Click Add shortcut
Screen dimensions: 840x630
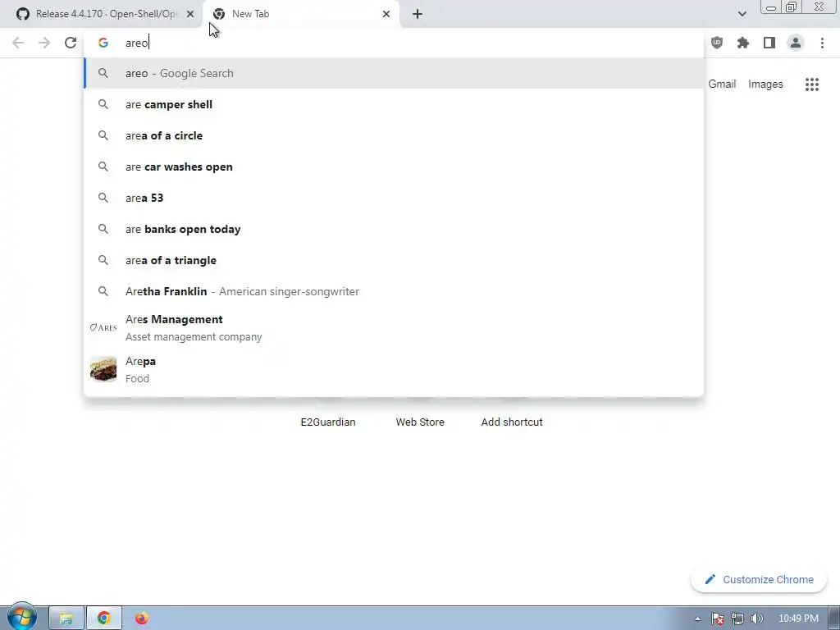tap(512, 422)
